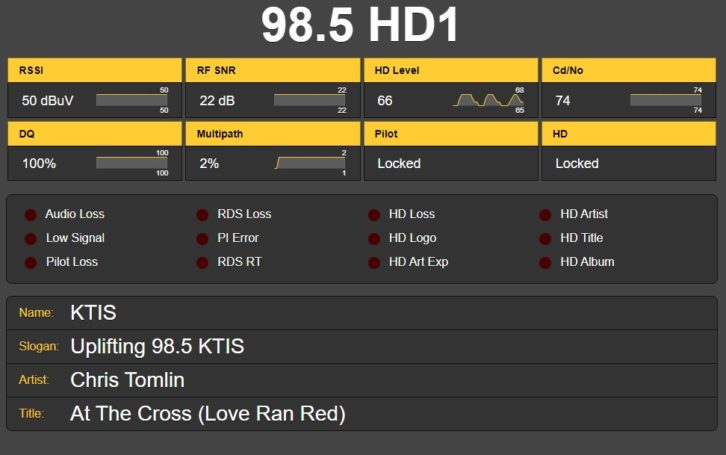Click the 100% DQ value
Viewport: 726px width, 455px height.
tap(39, 163)
